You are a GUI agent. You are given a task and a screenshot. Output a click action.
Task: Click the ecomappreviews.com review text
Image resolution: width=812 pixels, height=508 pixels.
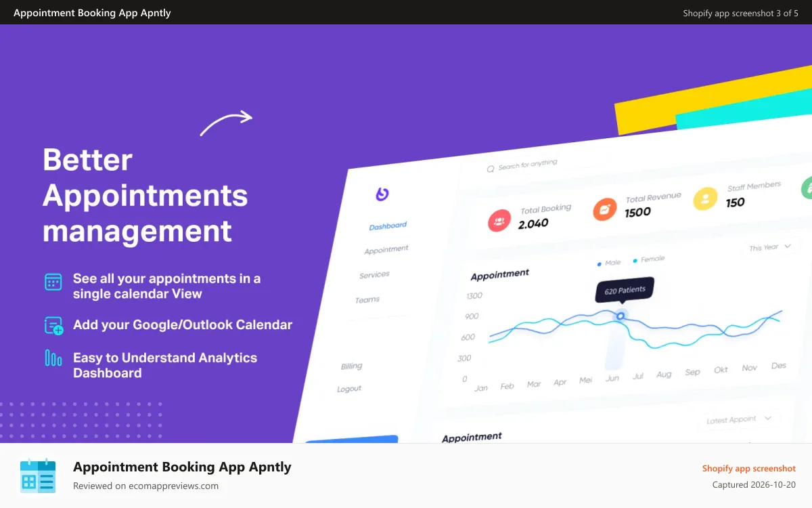pyautogui.click(x=145, y=486)
